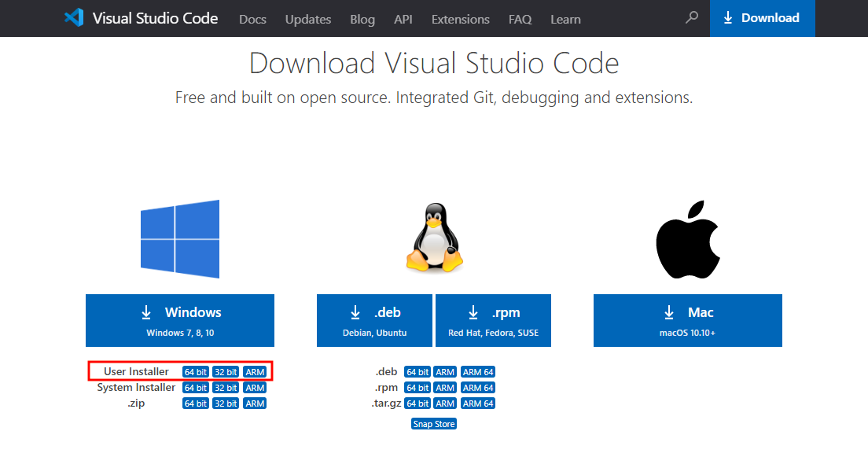Viewport: 868px width, 457px height.
Task: Click the Visual Studio Code logo icon
Action: coord(74,18)
